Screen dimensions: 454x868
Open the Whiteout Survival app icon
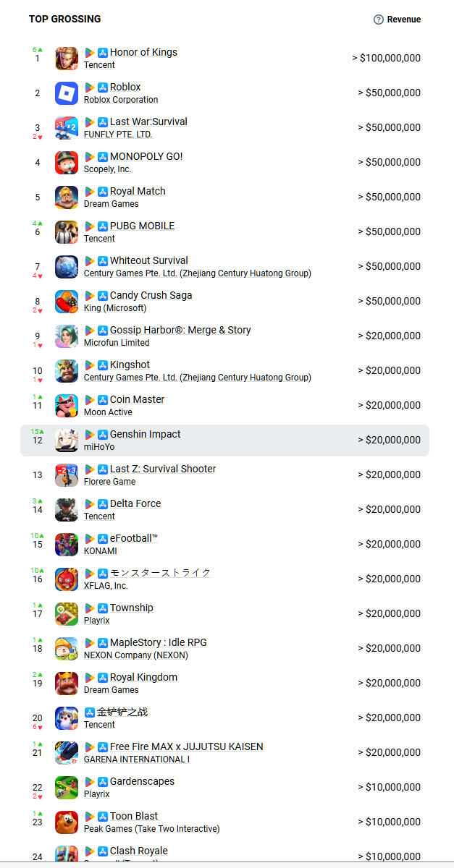click(67, 267)
